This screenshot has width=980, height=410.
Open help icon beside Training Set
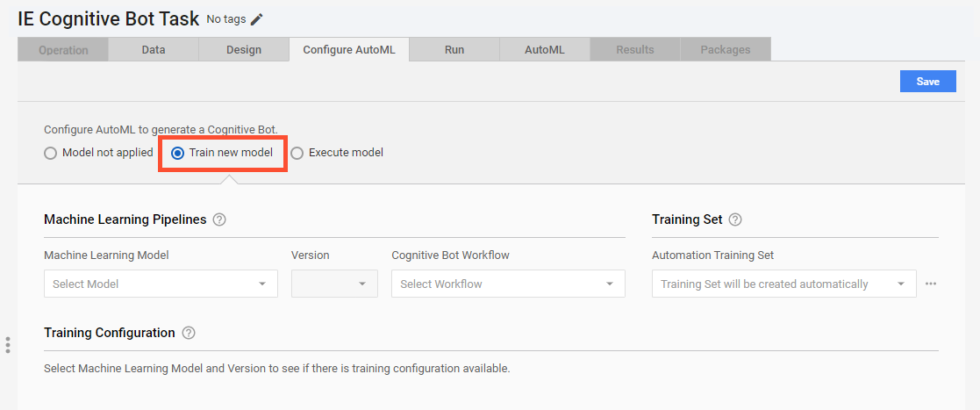[735, 220]
